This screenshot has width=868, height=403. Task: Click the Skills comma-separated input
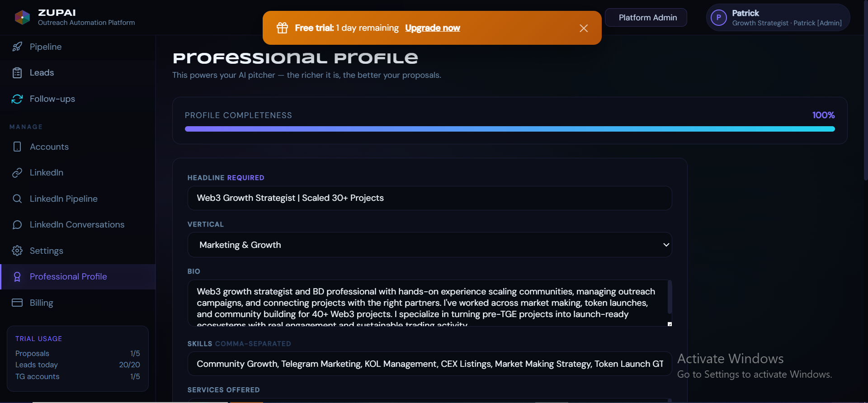429,364
